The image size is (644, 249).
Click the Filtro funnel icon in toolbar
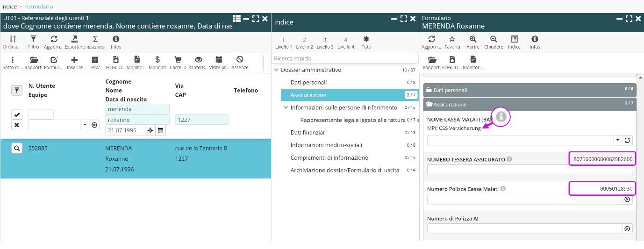tap(33, 40)
